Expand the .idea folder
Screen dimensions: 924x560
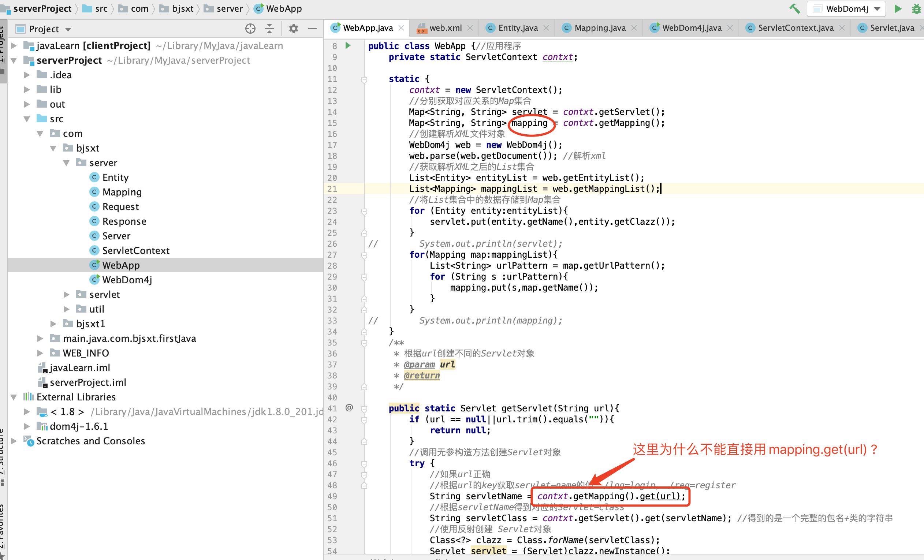(x=27, y=75)
